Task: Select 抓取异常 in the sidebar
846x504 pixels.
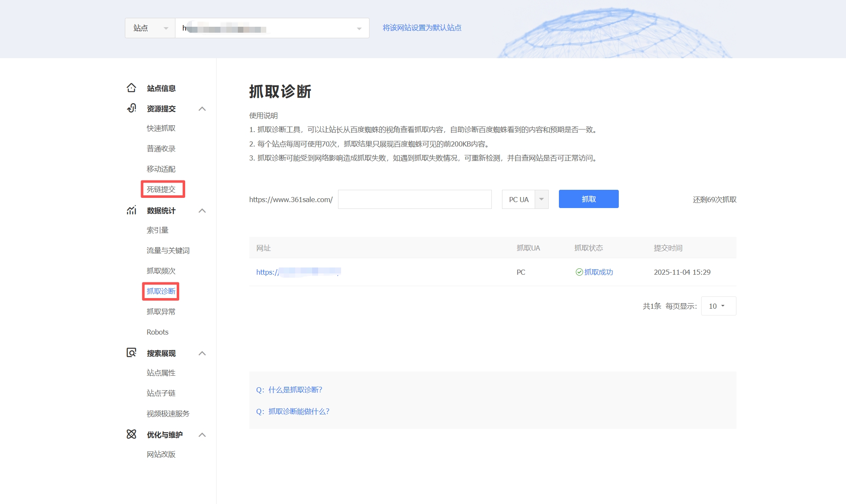Action: pos(160,311)
